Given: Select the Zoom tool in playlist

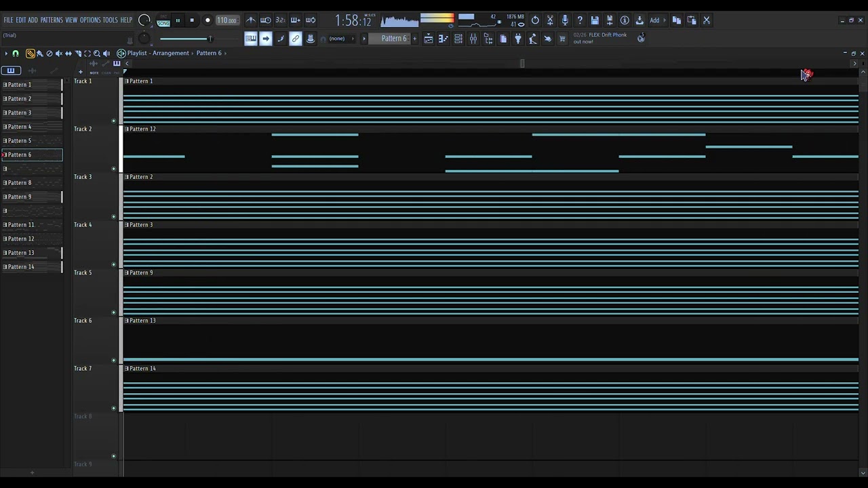Looking at the screenshot, I should pyautogui.click(x=97, y=54).
